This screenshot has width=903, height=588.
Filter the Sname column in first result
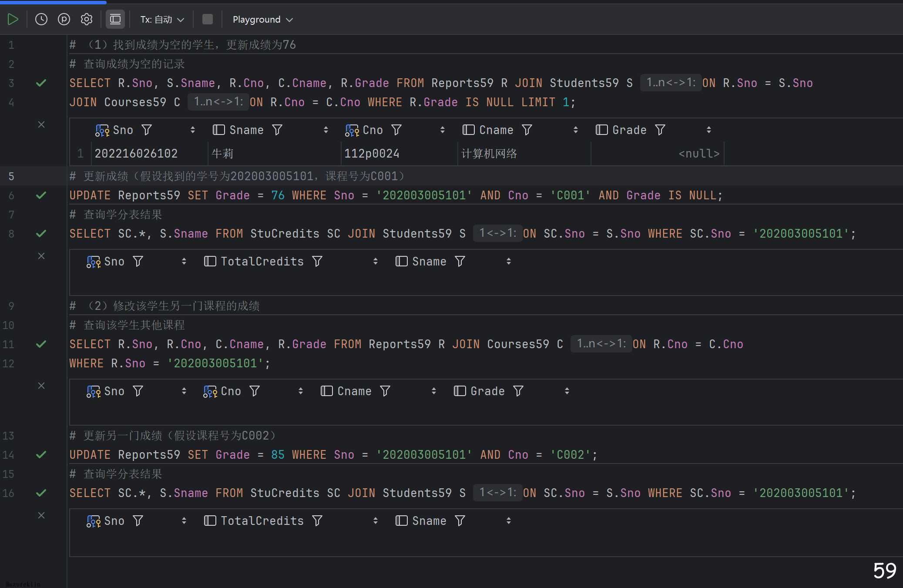[277, 130]
